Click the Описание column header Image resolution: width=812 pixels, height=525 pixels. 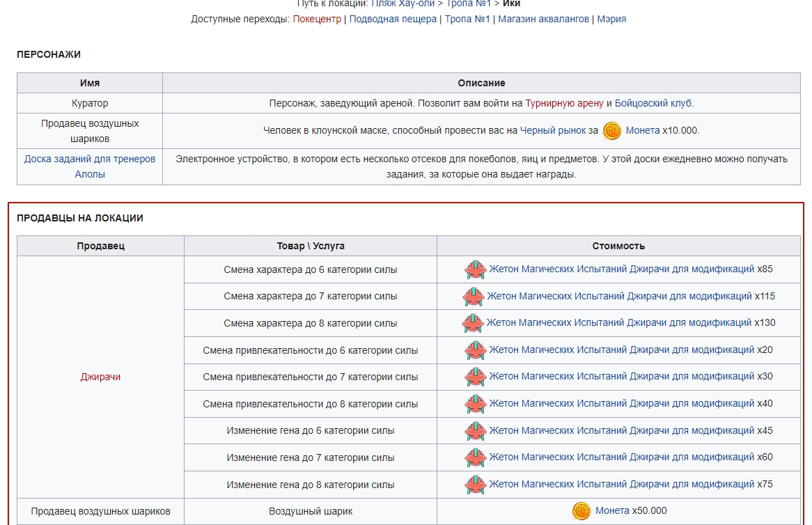481,83
